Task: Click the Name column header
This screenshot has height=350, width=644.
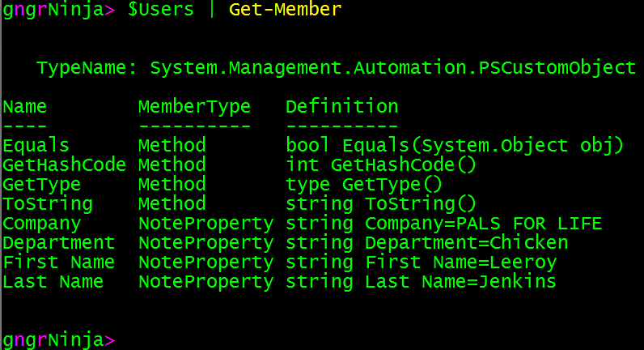Action: point(25,107)
